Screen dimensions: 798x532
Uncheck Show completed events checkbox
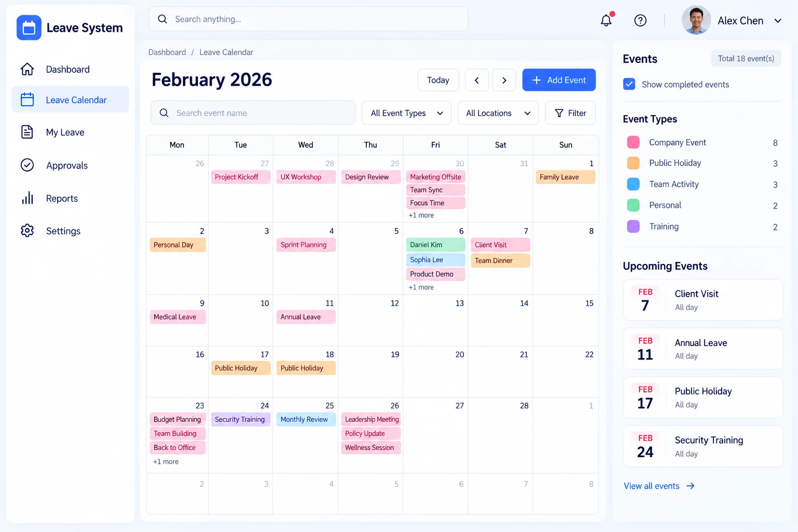point(629,84)
